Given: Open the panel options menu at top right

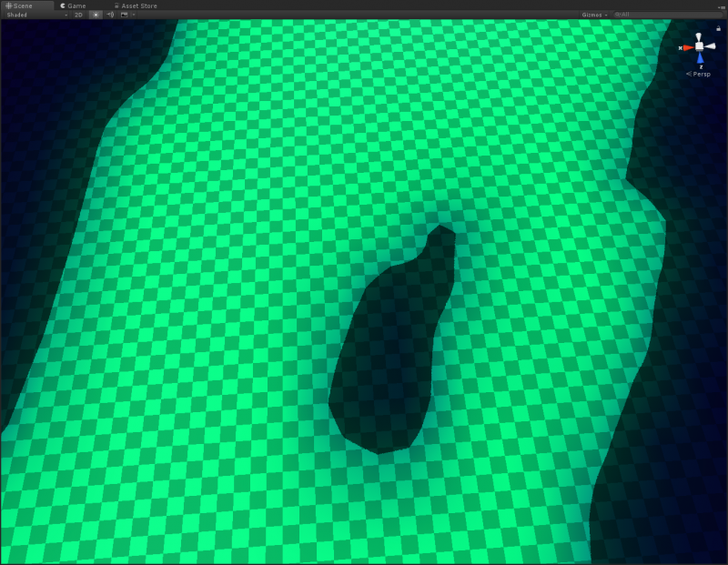Looking at the screenshot, I should [x=721, y=5].
